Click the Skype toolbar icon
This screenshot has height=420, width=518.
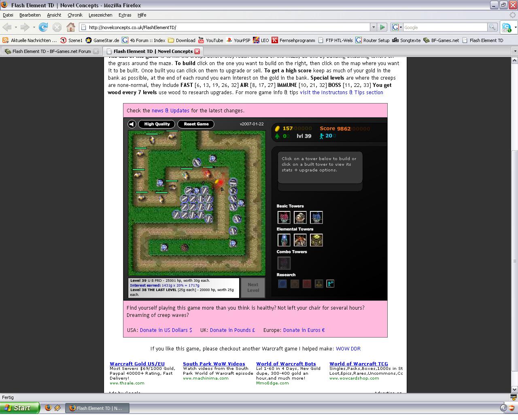tap(507, 27)
